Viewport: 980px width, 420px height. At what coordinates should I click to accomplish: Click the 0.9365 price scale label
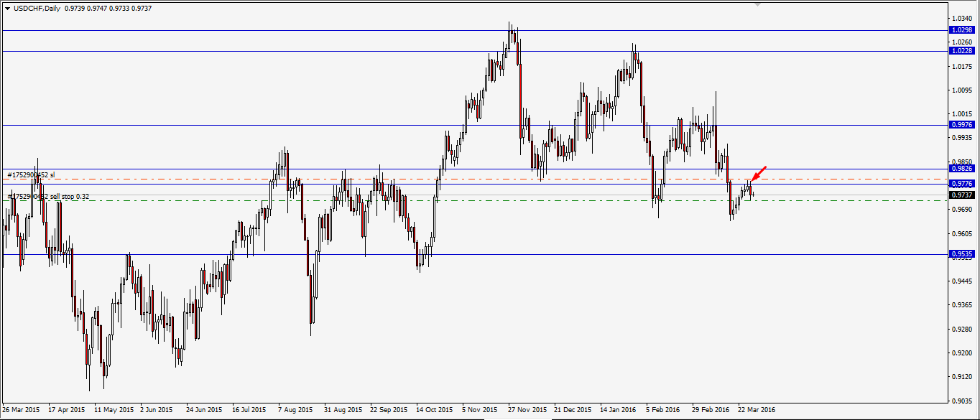961,305
